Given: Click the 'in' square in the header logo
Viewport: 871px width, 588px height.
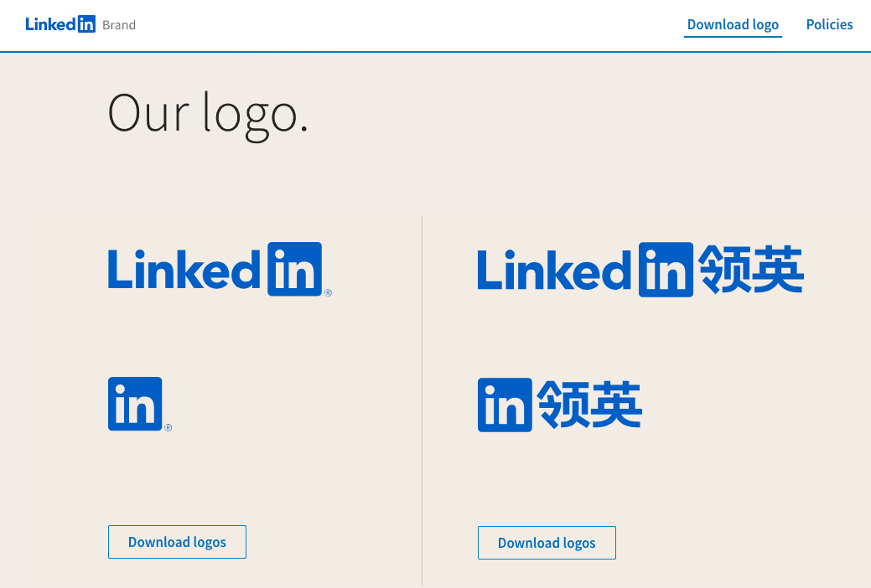Looking at the screenshot, I should [89, 23].
